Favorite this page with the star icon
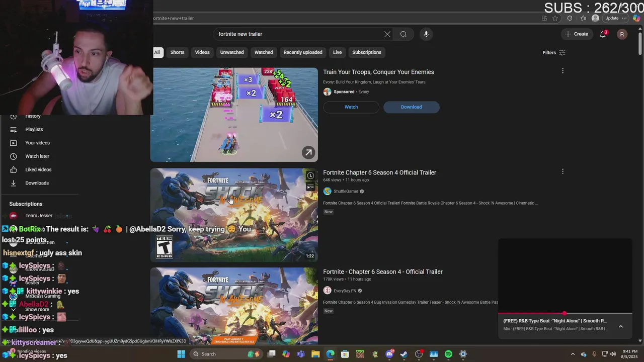Viewport: 644px width, 362px height. (x=555, y=18)
